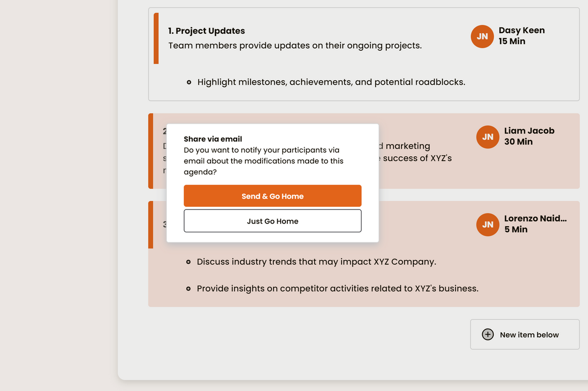The height and width of the screenshot is (391, 588).
Task: Click the presenter name Liam Jacob
Action: (x=529, y=131)
